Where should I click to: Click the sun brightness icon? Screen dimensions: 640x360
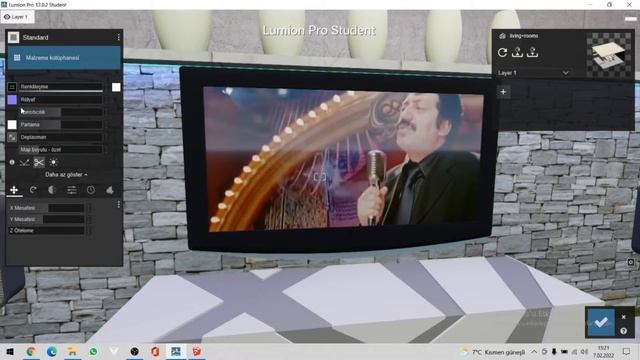[53, 162]
